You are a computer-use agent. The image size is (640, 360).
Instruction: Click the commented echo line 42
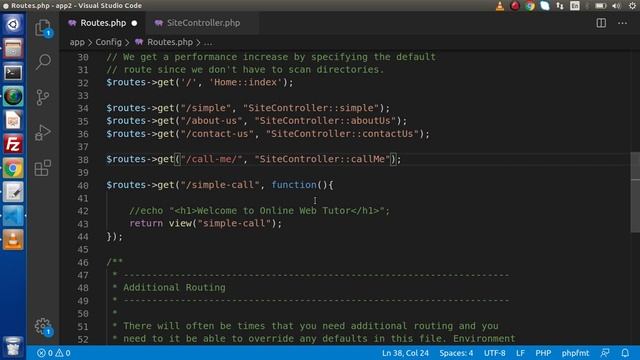260,211
